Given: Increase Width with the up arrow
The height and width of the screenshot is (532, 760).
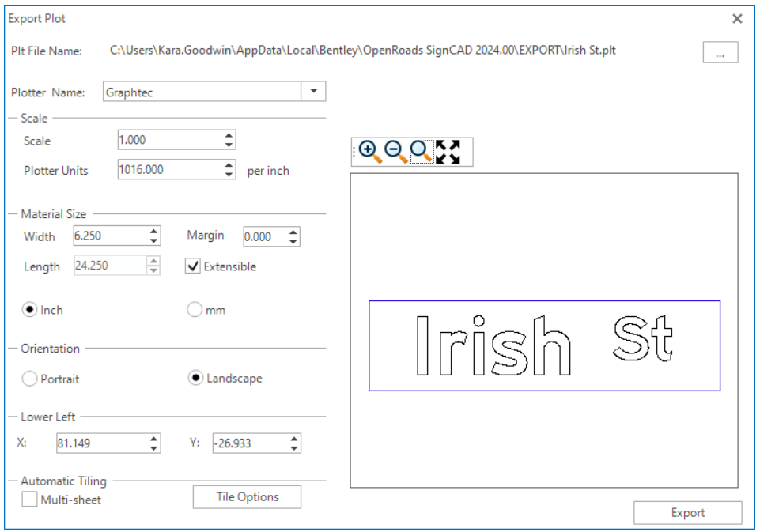Looking at the screenshot, I should tap(153, 231).
